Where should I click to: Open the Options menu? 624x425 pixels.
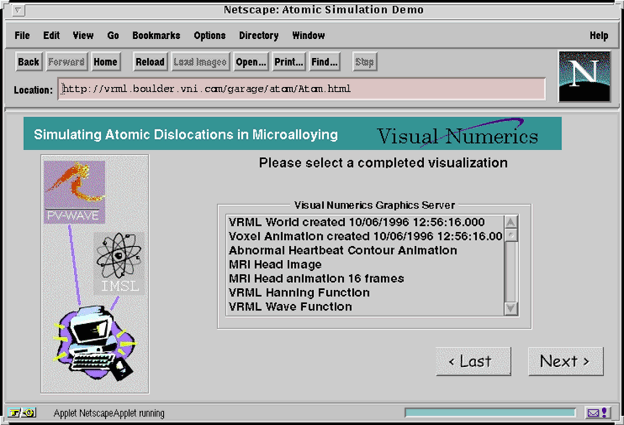(x=210, y=35)
